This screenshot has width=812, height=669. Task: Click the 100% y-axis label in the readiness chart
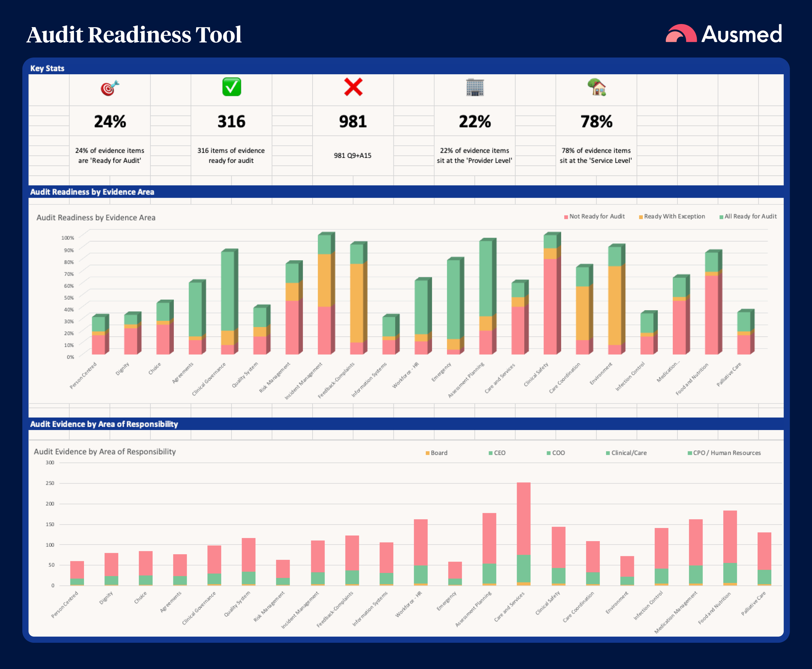pos(68,238)
